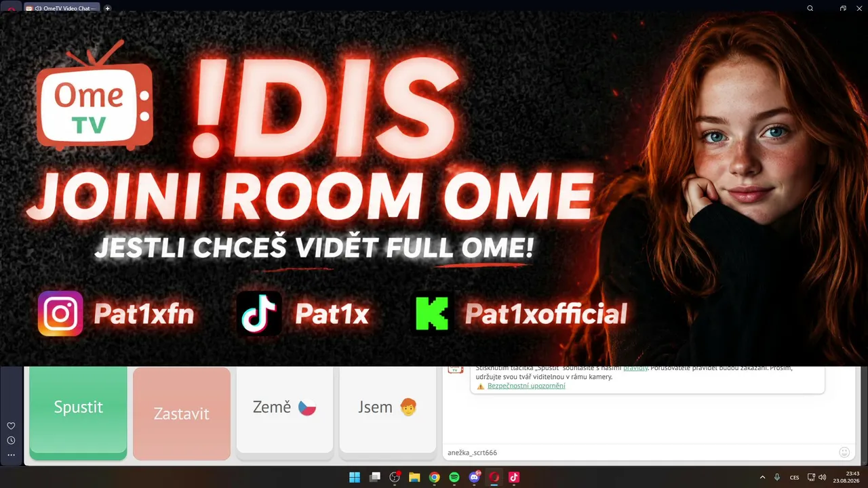
Task: Open Opera sidebar bookmarks heart icon
Action: pos(11,426)
